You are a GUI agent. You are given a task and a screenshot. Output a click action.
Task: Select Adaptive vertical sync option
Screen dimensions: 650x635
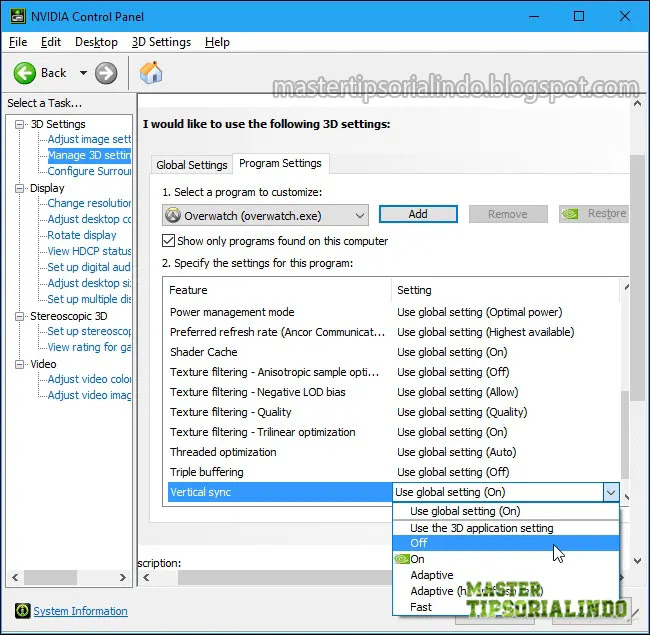tap(506, 575)
